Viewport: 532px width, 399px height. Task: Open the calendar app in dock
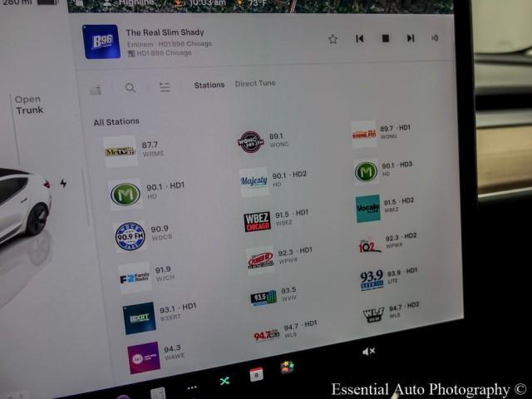click(x=256, y=374)
